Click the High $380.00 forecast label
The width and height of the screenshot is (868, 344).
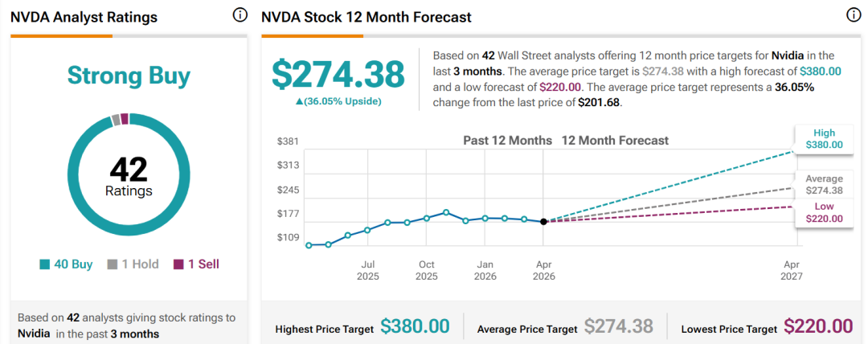click(824, 139)
